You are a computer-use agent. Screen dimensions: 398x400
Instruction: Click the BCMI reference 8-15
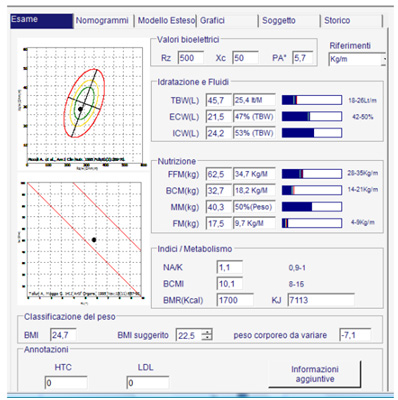tap(296, 284)
